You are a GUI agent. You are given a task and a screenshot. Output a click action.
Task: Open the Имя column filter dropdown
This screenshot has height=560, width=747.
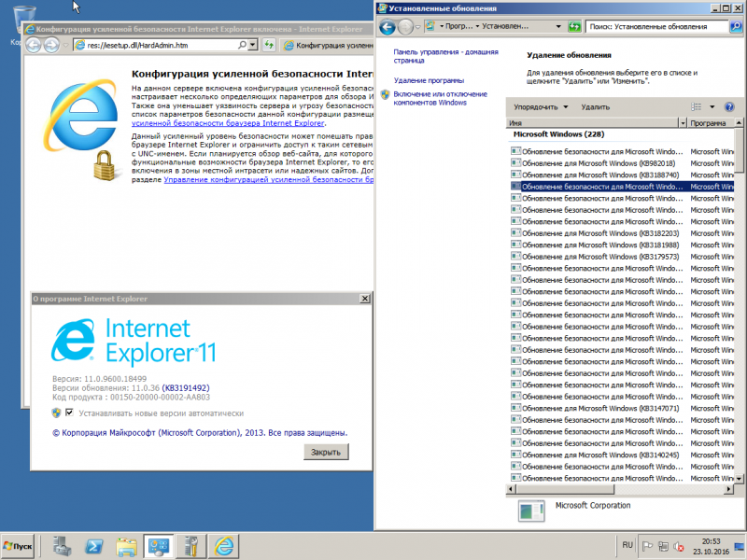coord(683,123)
